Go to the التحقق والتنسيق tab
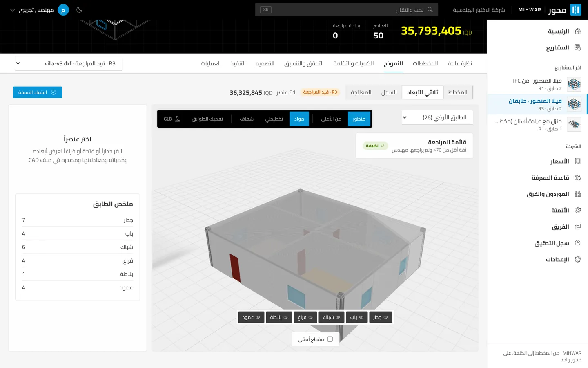The image size is (588, 368). point(304,63)
